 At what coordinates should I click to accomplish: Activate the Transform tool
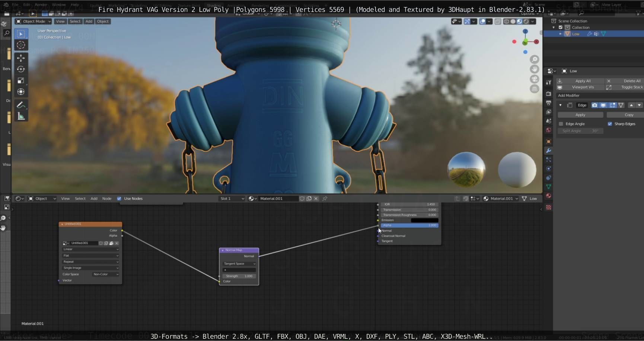(21, 91)
